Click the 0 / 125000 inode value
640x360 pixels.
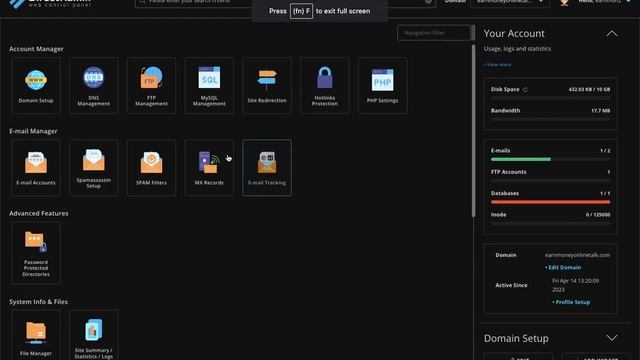[598, 215]
